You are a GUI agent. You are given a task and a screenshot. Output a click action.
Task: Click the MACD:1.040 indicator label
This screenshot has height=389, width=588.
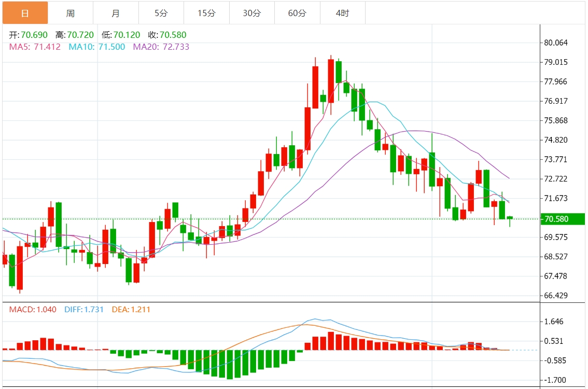[33, 310]
